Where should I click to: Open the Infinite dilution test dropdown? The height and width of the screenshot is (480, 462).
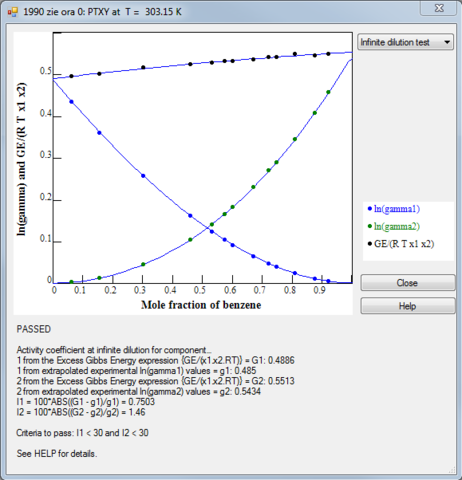pos(405,42)
